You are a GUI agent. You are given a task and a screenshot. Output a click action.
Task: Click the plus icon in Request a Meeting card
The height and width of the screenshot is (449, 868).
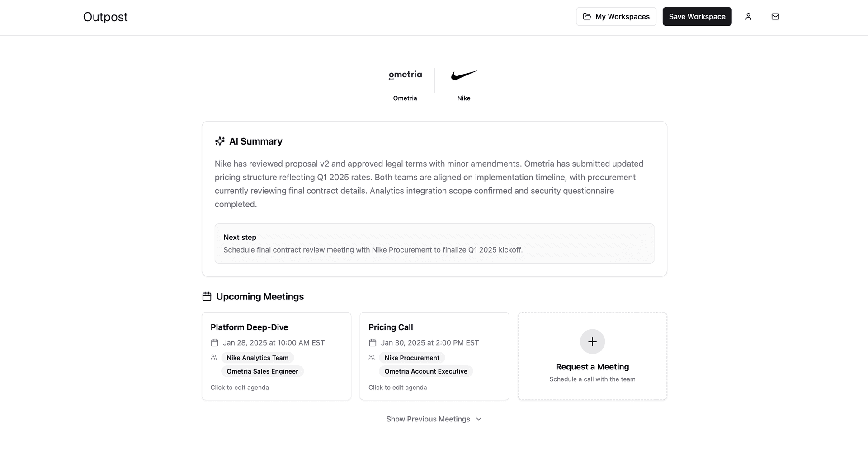coord(592,341)
